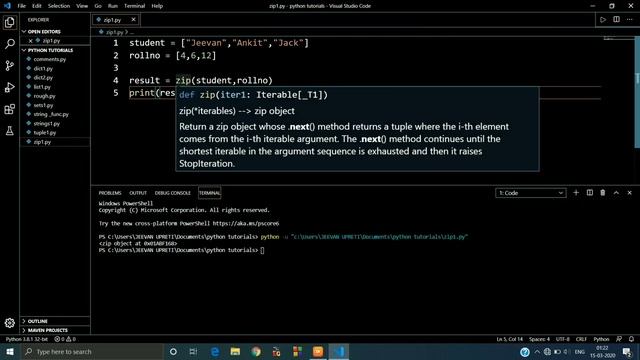Show hidden system tray icons

pyautogui.click(x=537, y=351)
